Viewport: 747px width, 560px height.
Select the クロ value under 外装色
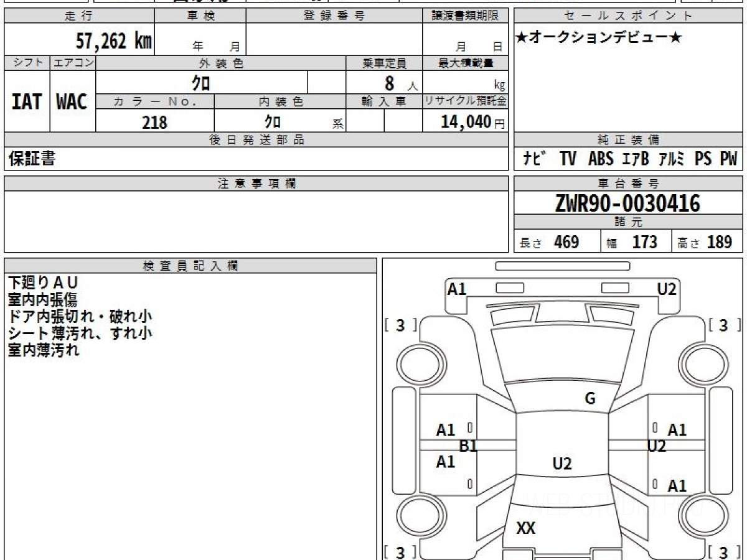pyautogui.click(x=201, y=83)
